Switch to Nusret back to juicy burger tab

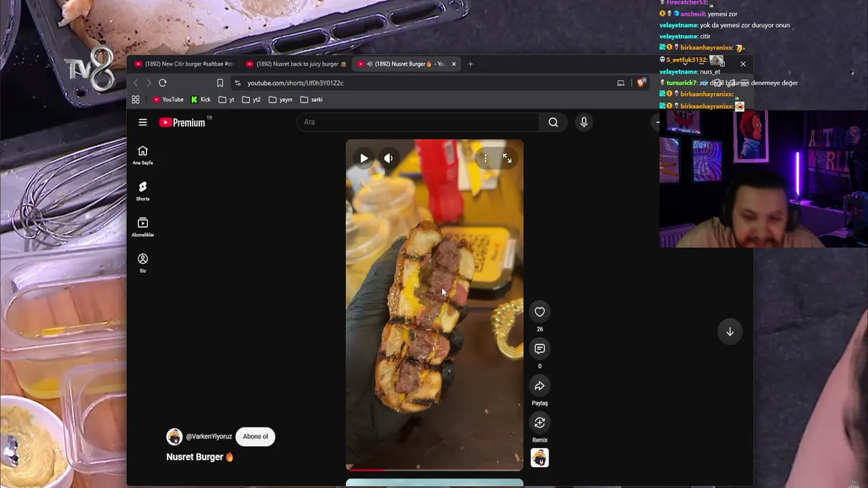296,64
